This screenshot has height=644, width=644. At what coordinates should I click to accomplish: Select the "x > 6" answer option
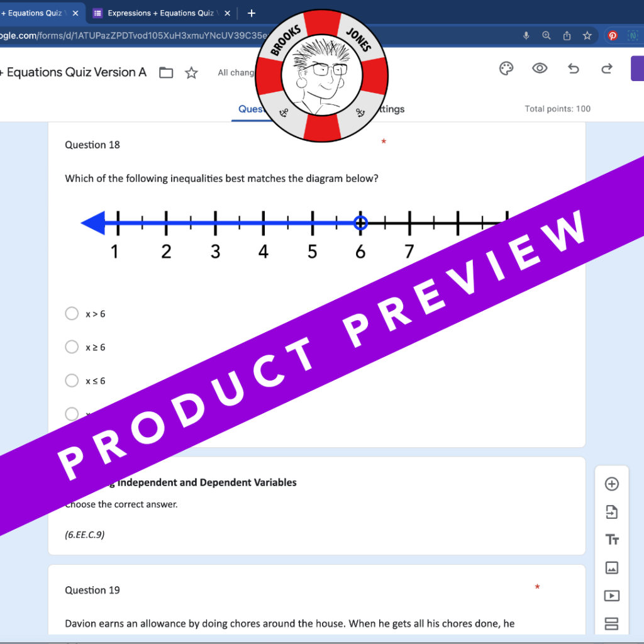72,313
